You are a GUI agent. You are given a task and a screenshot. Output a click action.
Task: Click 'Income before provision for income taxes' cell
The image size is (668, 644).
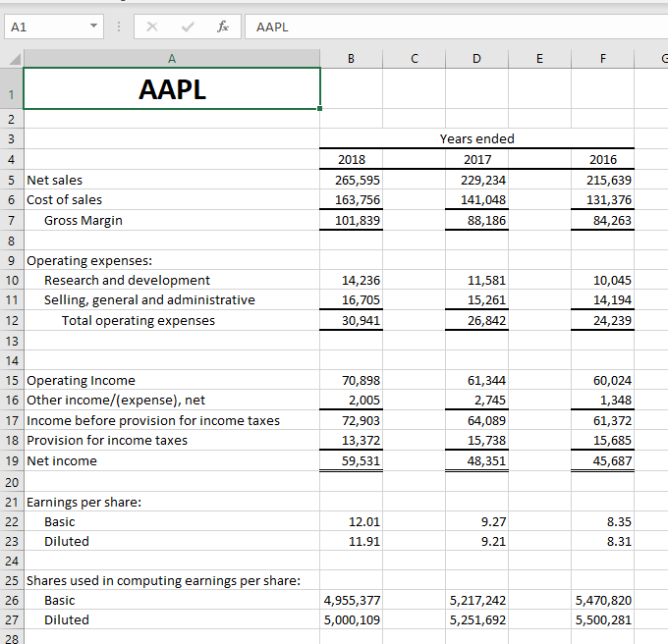[x=172, y=420]
